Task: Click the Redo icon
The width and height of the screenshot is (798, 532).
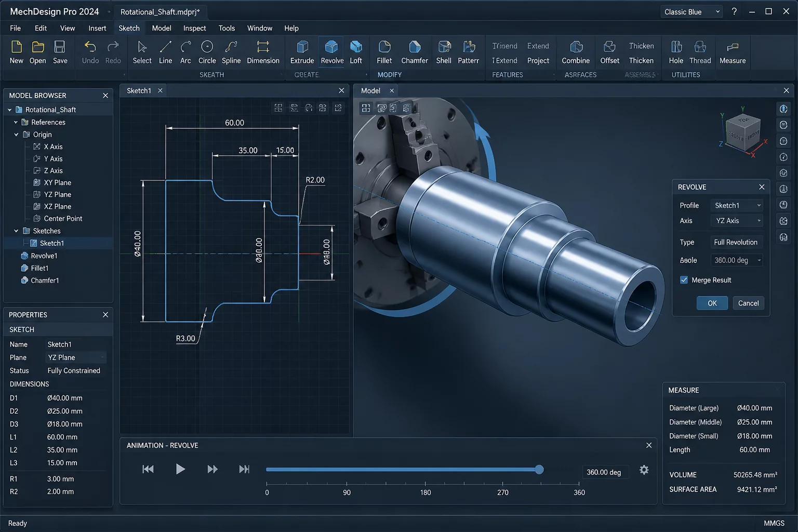Action: point(113,47)
